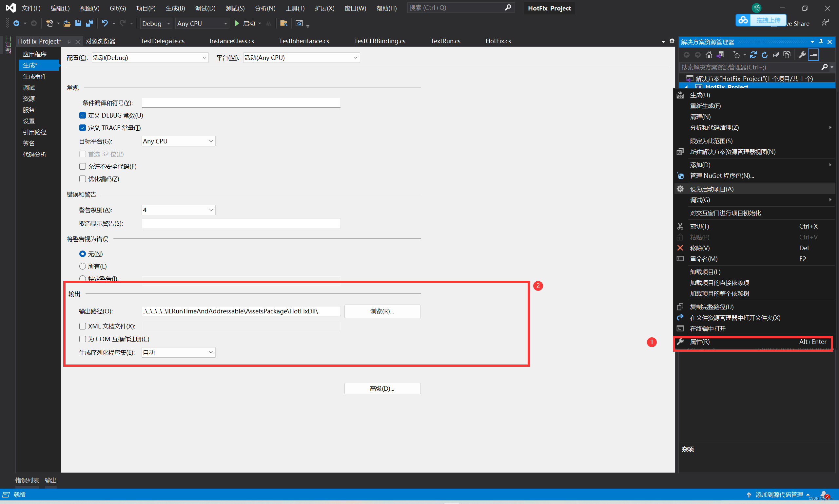
Task: Select the 所有(L) warnings radio button
Action: 83,267
